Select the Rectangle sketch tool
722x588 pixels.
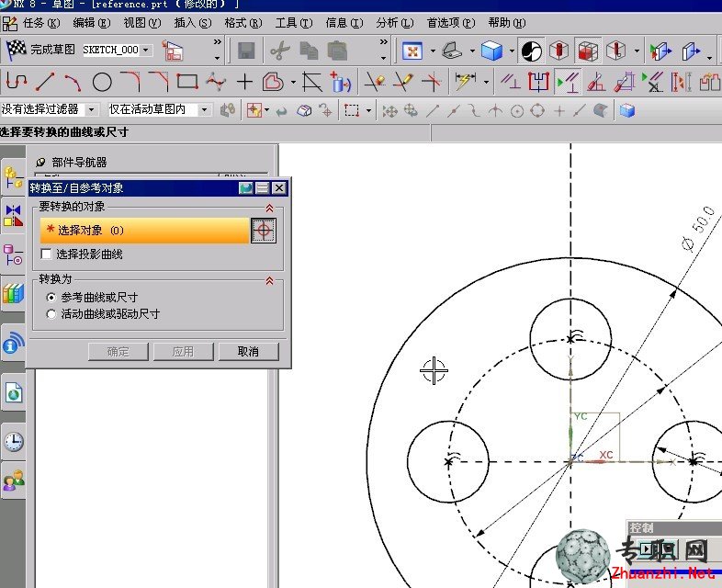187,82
